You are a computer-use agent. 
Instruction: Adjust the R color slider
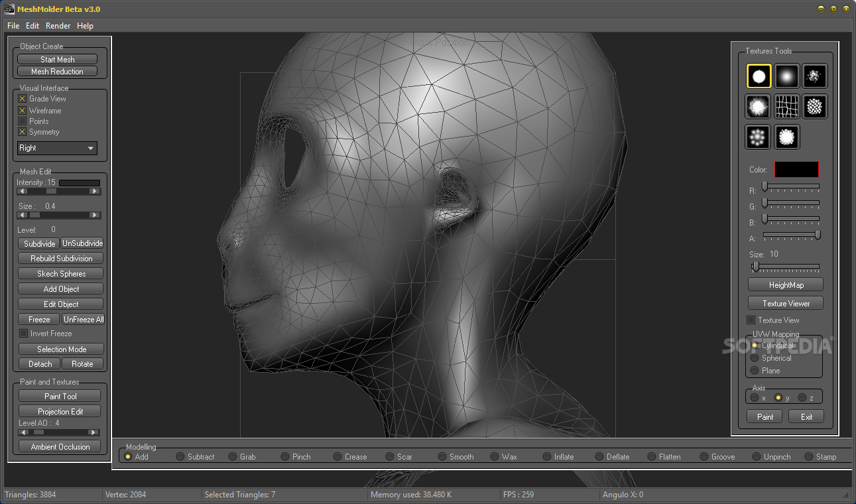tap(764, 186)
